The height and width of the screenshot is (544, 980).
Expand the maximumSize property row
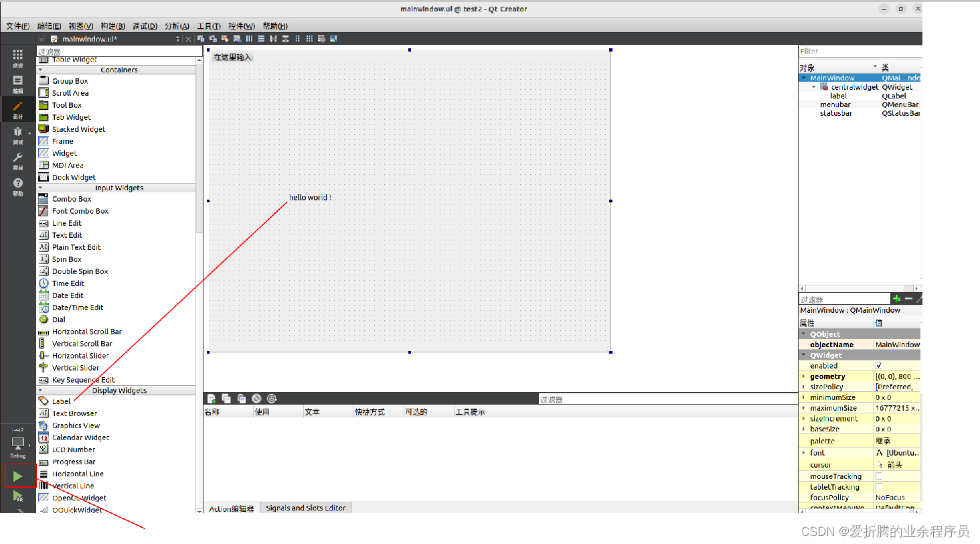pos(803,408)
